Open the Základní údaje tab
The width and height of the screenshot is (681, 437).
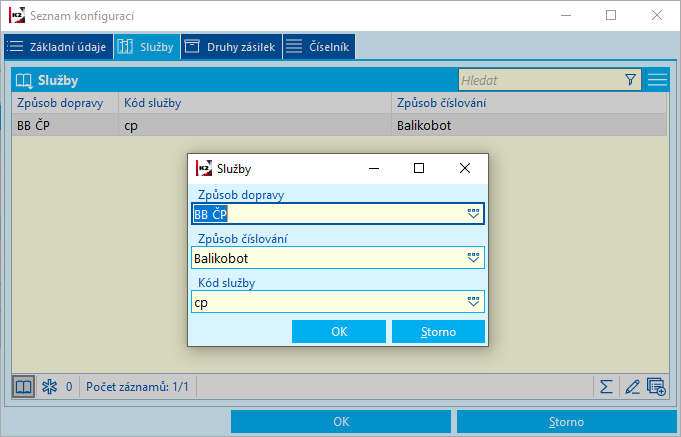59,46
